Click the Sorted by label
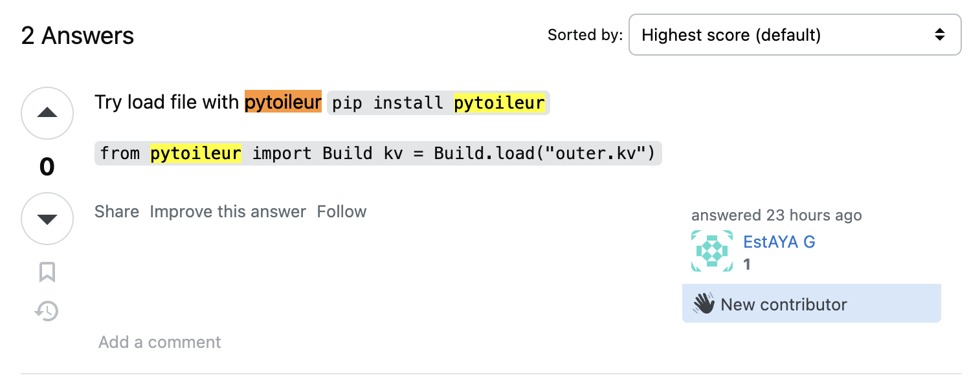The image size is (980, 388). [585, 35]
